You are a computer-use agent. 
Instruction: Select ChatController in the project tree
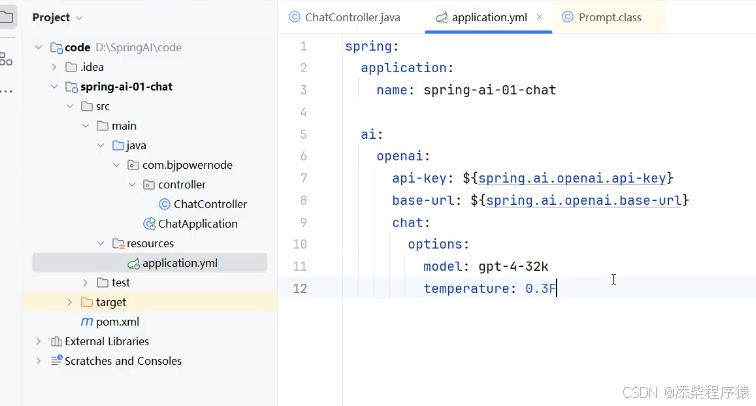[x=210, y=204]
